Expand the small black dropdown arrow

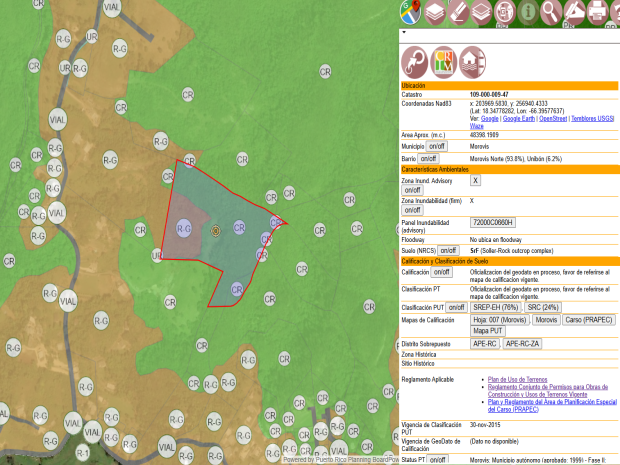403,32
